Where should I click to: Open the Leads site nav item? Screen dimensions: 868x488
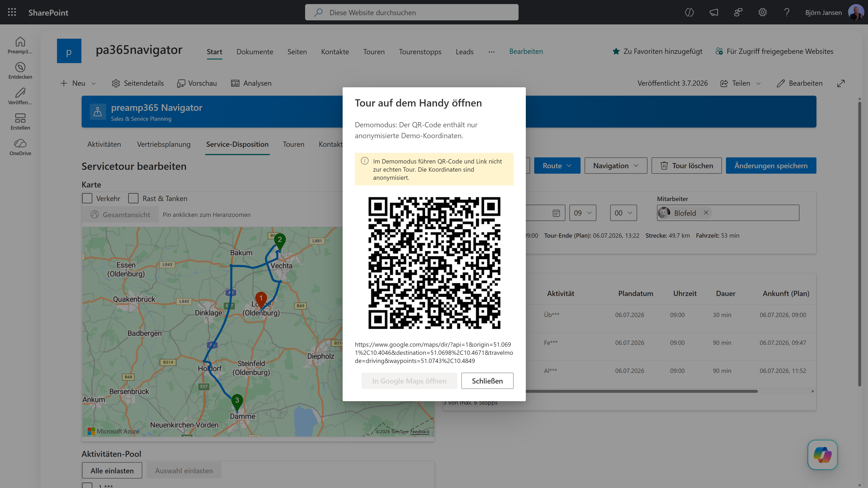(465, 52)
